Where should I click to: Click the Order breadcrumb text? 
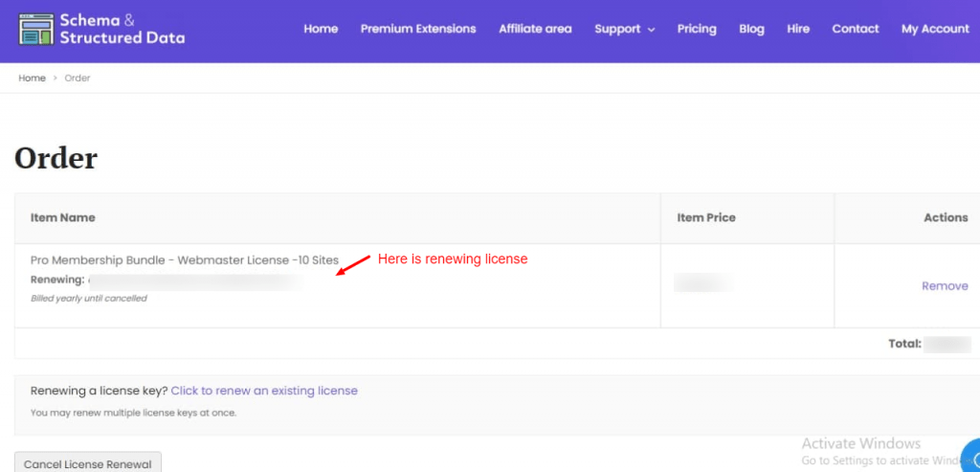78,79
